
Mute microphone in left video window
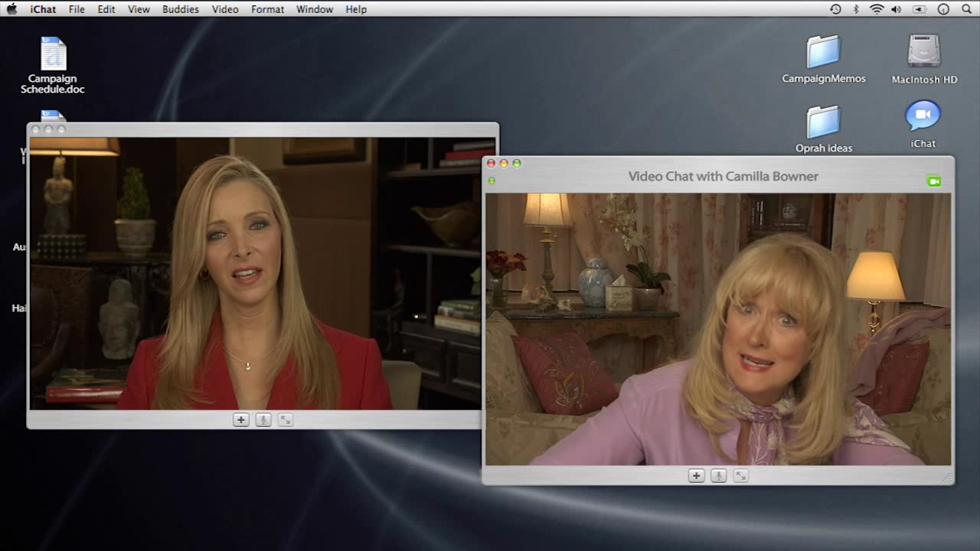point(263,420)
